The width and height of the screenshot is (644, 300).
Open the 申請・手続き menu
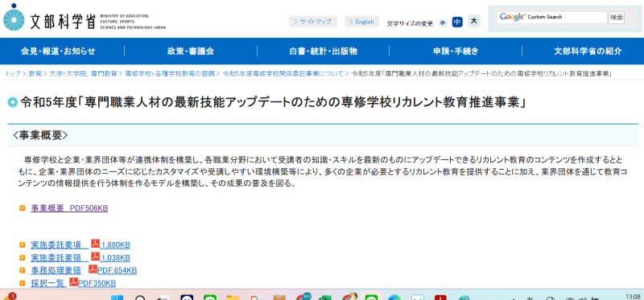456,51
